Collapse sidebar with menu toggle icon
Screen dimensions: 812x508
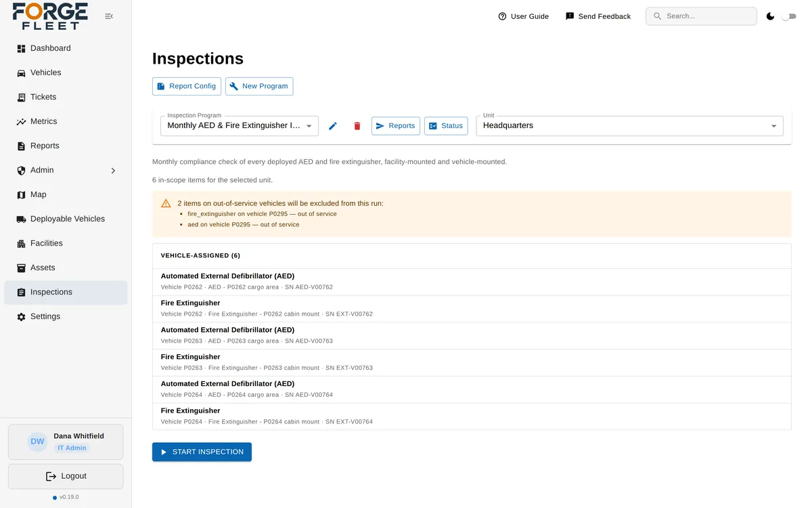[109, 16]
